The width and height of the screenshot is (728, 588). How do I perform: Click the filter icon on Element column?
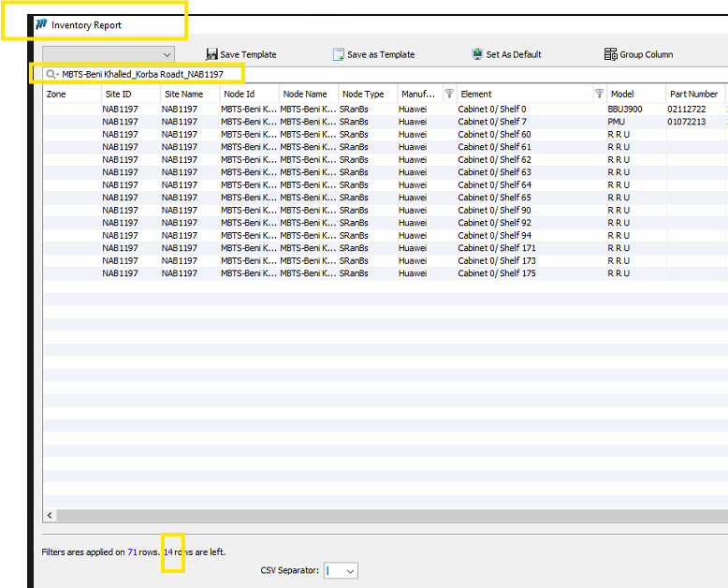[599, 94]
